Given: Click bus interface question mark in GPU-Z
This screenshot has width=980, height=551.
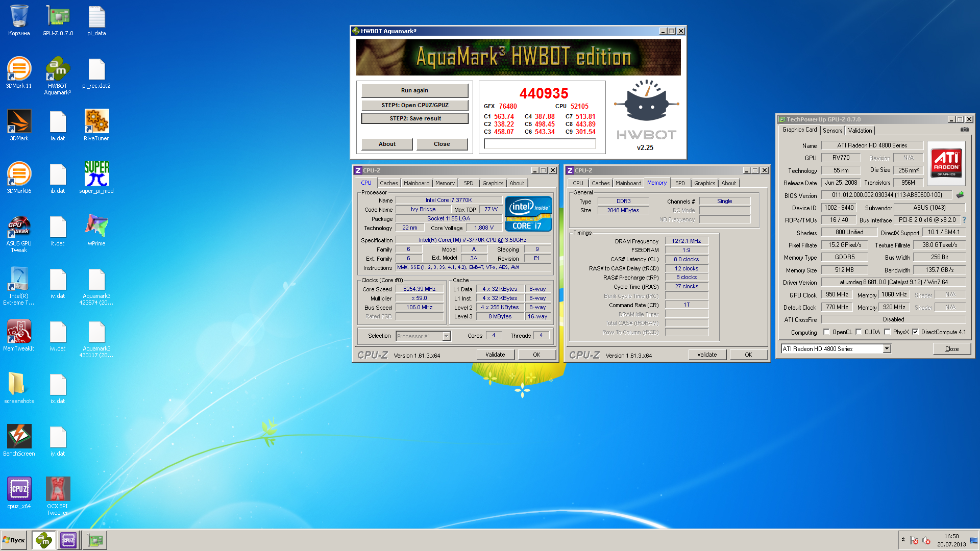Looking at the screenshot, I should (x=964, y=220).
